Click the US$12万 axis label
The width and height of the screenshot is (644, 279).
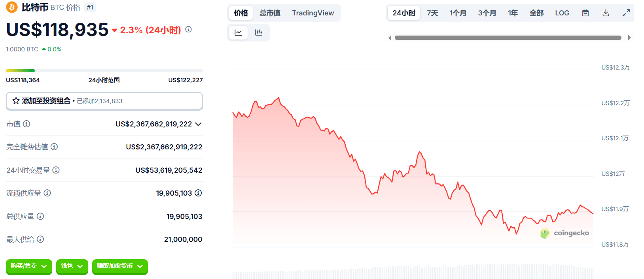click(613, 174)
